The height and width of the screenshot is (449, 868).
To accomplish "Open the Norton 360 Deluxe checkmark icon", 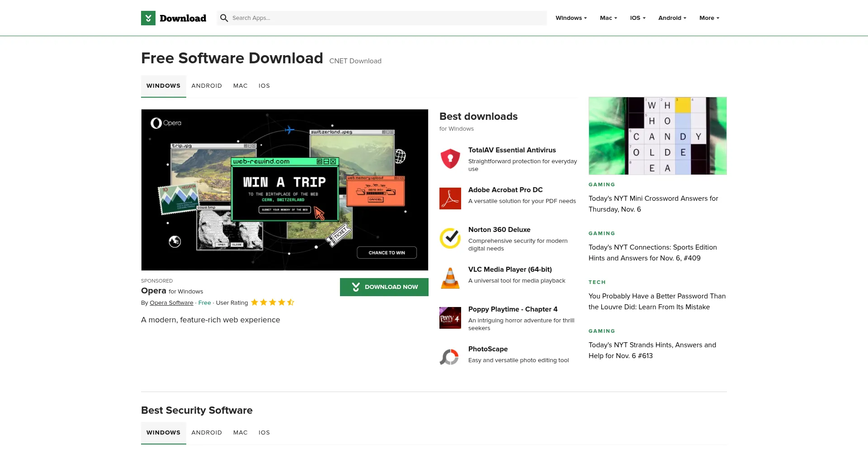I will coord(450,238).
